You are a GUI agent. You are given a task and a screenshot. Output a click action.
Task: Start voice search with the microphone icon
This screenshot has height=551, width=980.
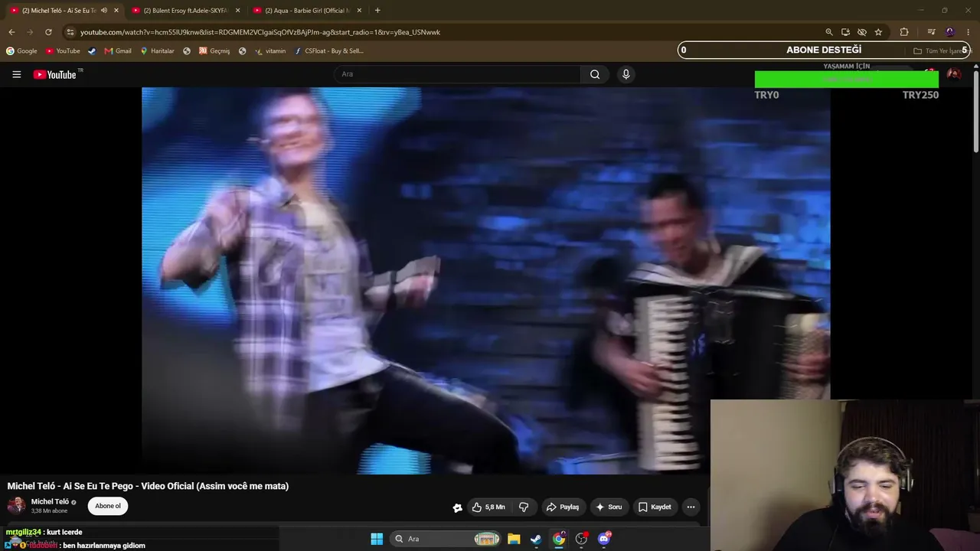(x=626, y=74)
